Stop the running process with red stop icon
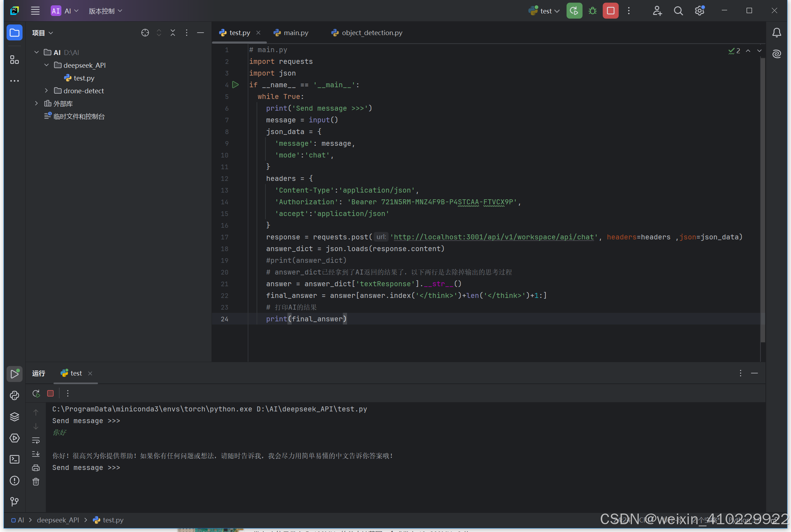 point(610,11)
